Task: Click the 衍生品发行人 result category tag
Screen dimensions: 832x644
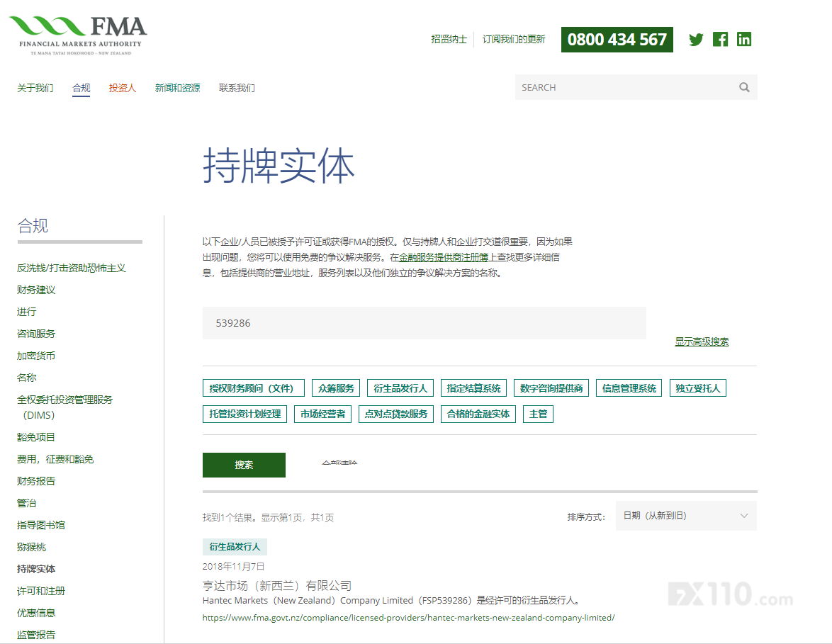Action: point(235,546)
